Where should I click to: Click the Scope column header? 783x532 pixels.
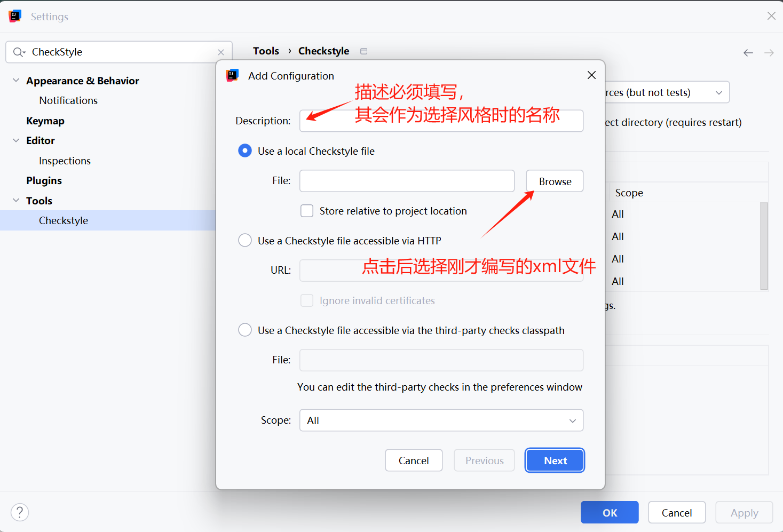coord(629,193)
